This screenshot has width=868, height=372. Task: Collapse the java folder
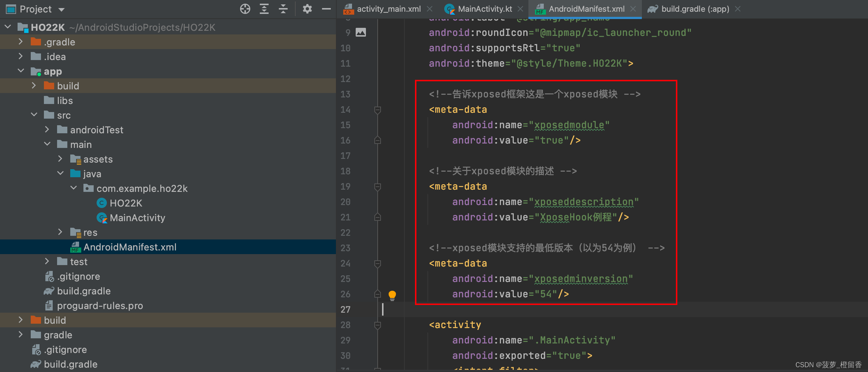tap(60, 173)
